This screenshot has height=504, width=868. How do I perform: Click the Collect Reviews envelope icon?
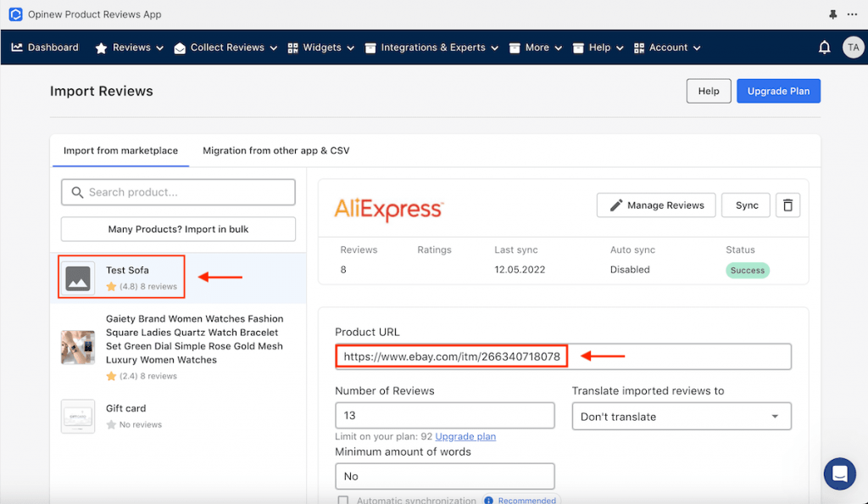coord(180,48)
